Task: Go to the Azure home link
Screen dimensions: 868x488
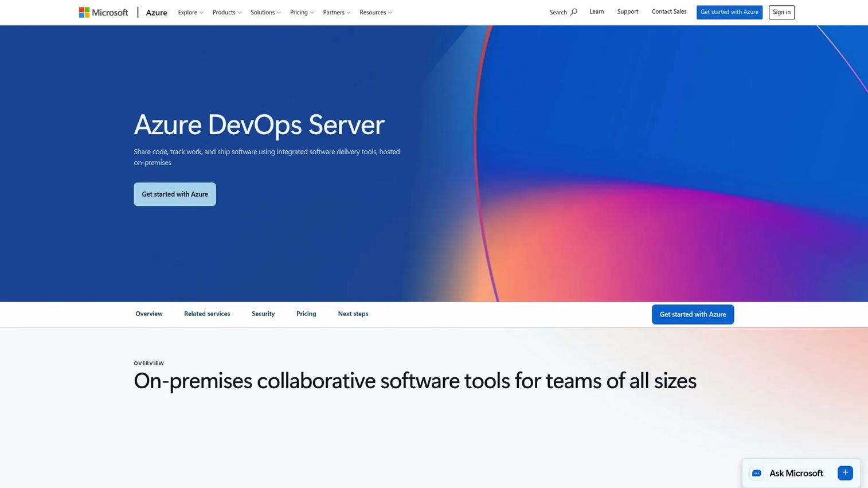Action: click(x=157, y=12)
